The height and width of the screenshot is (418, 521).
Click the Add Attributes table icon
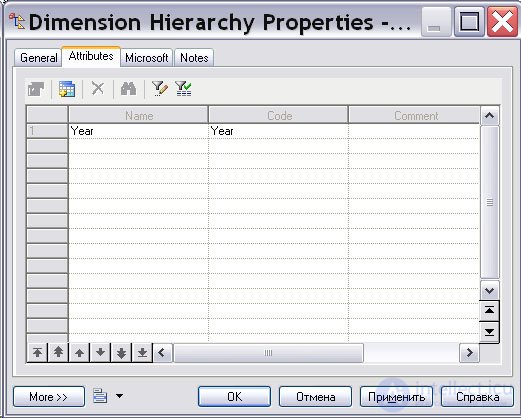tap(67, 89)
